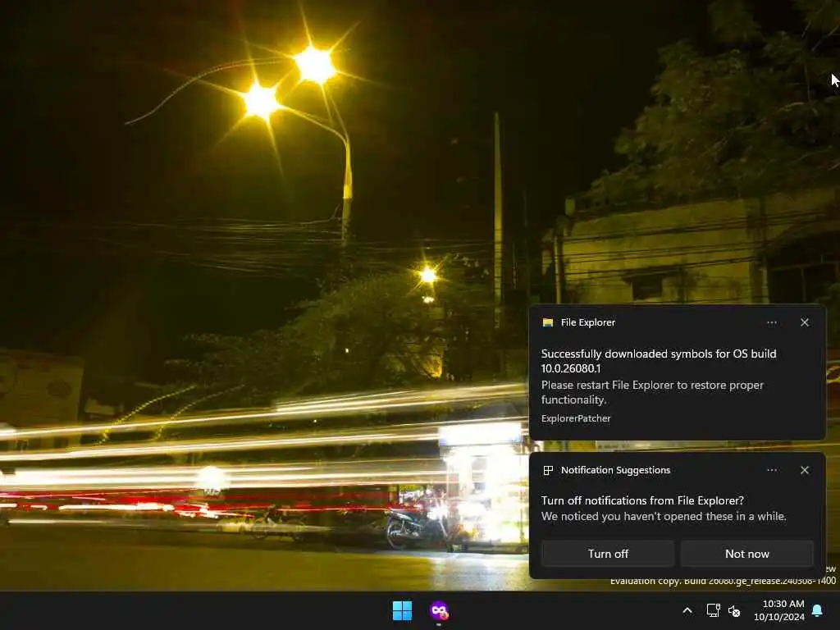This screenshot has width=840, height=630.
Task: Click the Turn off button
Action: coord(608,554)
